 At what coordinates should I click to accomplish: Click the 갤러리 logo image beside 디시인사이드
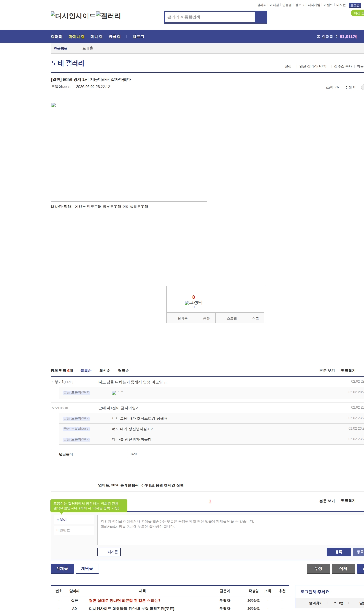pyautogui.click(x=108, y=16)
